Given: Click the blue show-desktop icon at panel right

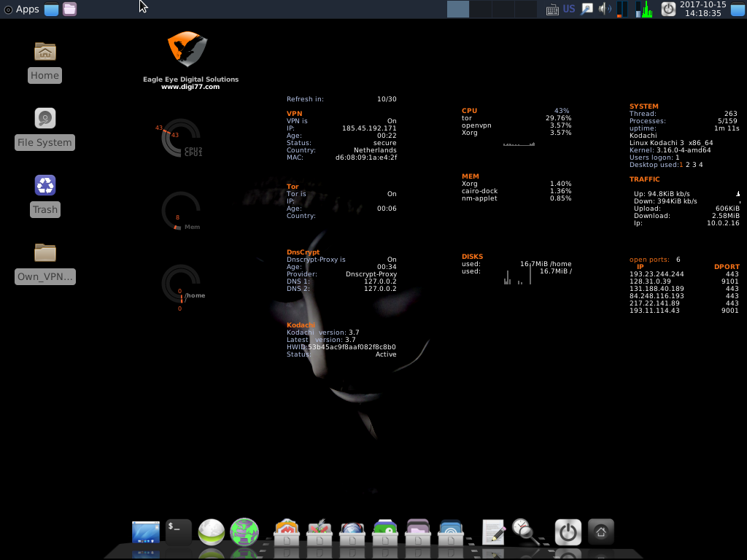Looking at the screenshot, I should pos(738,9).
